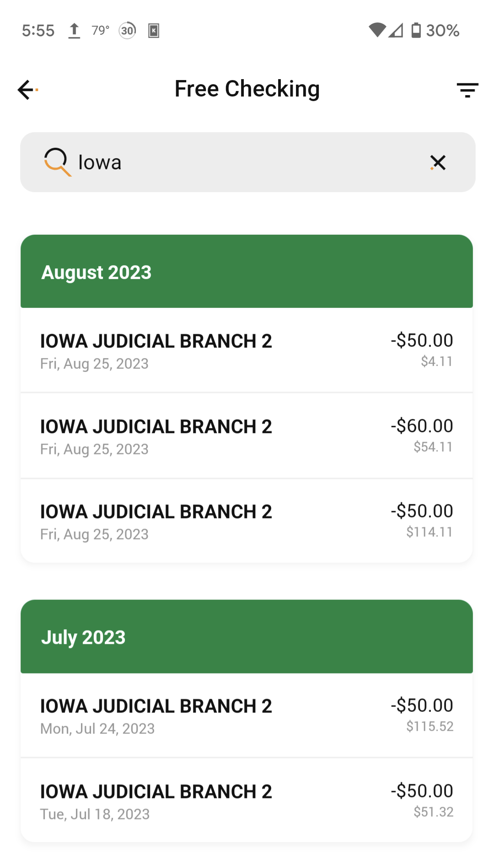Tap the July 2023 section header
Viewport: 494px width, 868px height.
247,637
